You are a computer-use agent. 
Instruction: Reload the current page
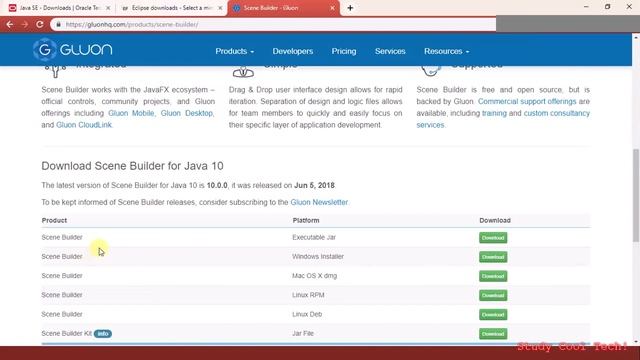point(40,24)
